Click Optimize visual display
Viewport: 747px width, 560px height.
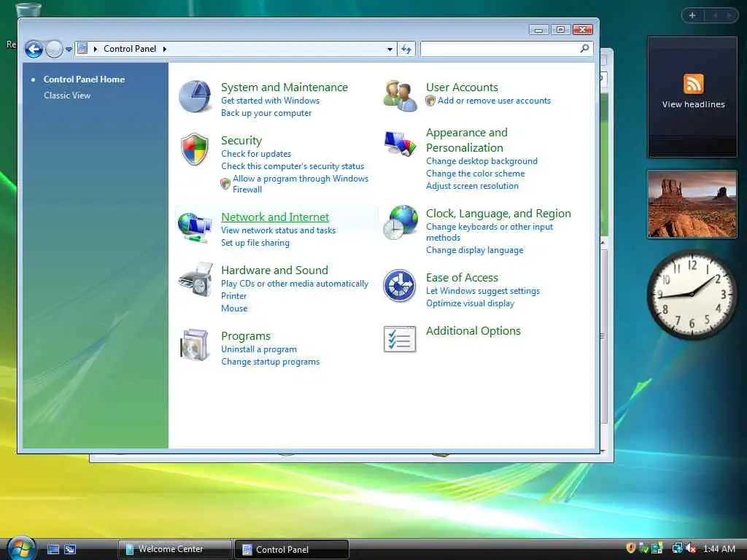[471, 303]
